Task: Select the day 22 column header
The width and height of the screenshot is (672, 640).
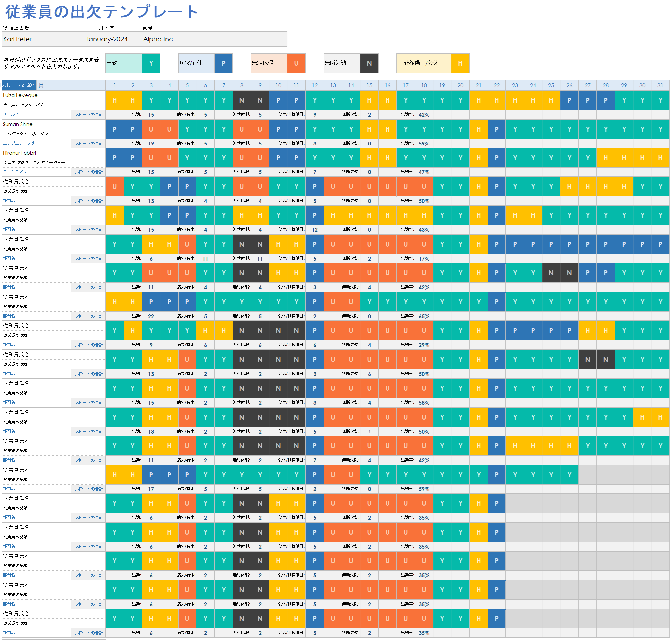Action: tap(497, 85)
